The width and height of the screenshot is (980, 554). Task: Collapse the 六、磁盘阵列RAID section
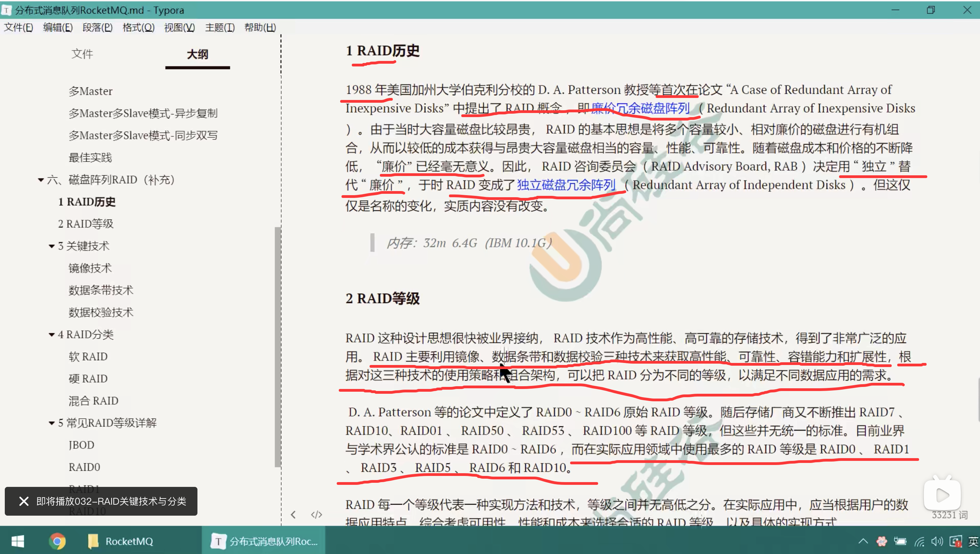[41, 180]
